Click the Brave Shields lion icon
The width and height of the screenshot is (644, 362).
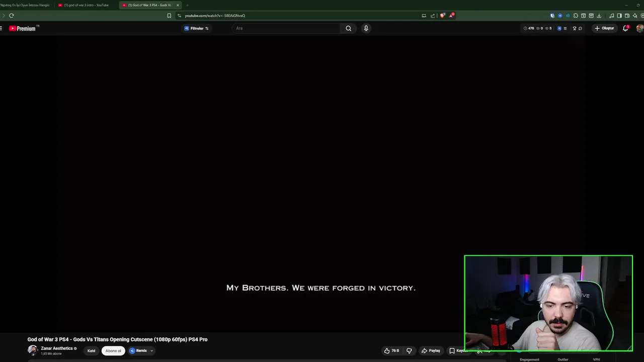tap(442, 16)
